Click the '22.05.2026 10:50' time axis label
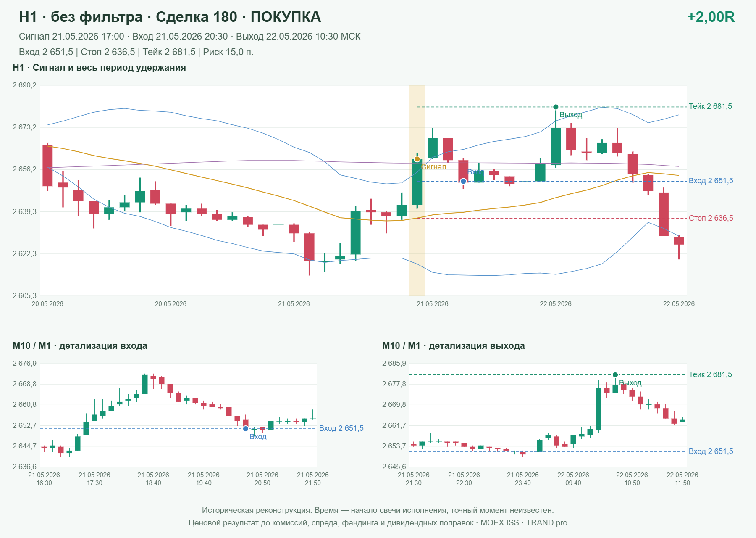This screenshot has height=538, width=756. [632, 479]
